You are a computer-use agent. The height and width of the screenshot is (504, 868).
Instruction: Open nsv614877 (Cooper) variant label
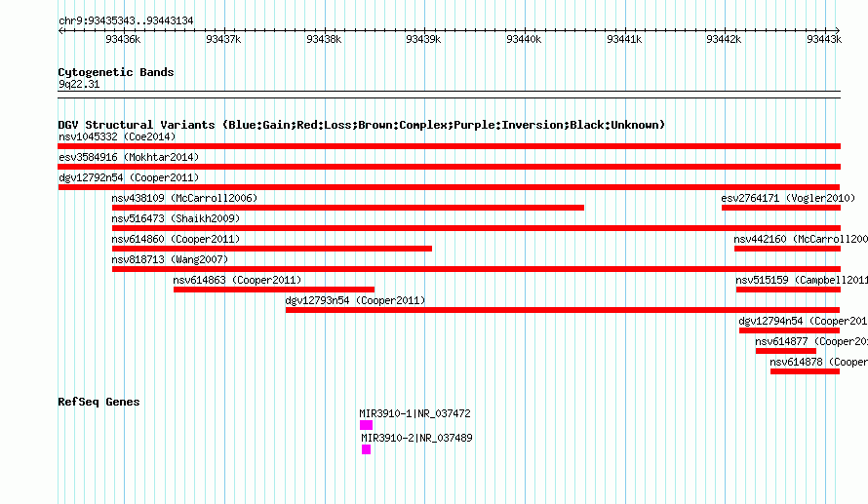coord(811,341)
